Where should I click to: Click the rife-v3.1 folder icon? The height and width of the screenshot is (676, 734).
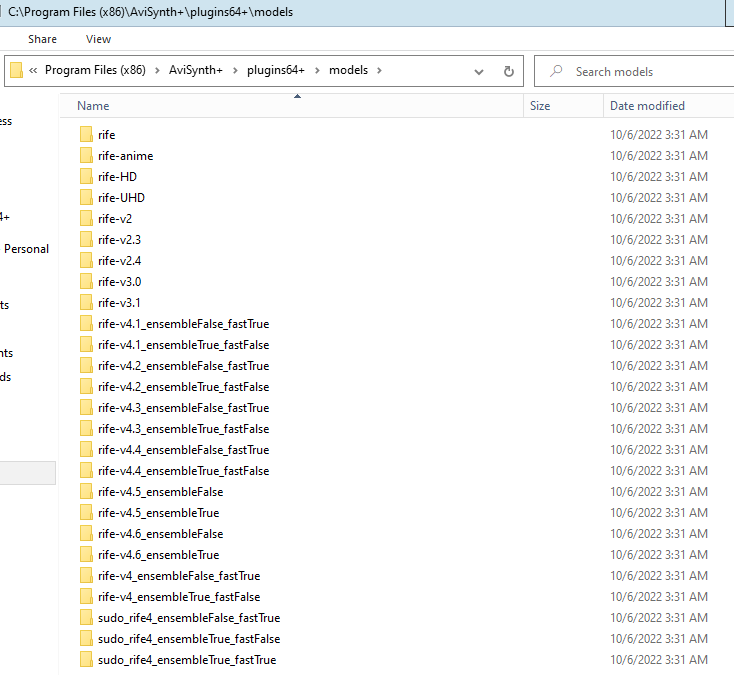pos(86,302)
